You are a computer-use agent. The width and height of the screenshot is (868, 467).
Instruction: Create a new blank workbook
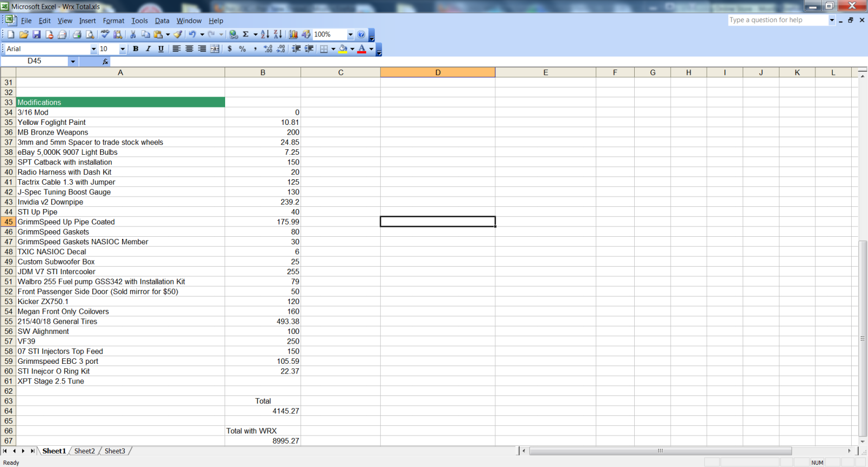pos(11,34)
